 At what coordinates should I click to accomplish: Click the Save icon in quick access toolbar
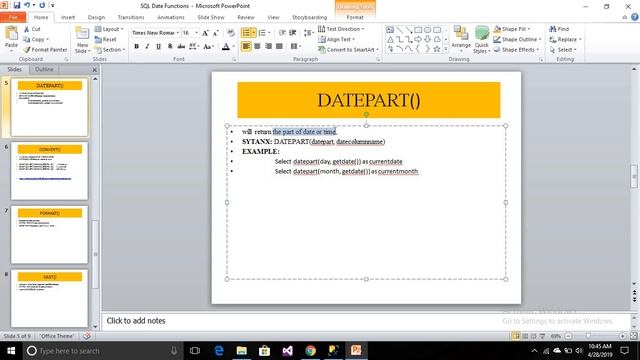[x=16, y=6]
